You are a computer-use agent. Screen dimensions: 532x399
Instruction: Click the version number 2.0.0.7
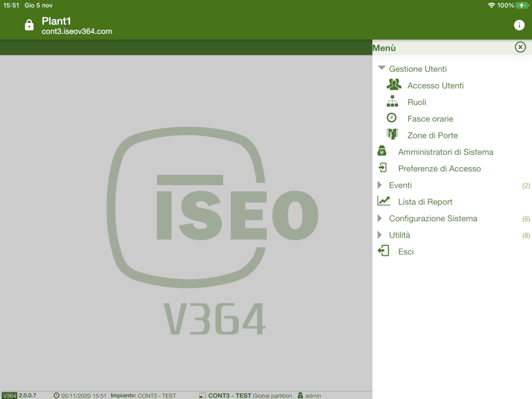click(x=28, y=396)
